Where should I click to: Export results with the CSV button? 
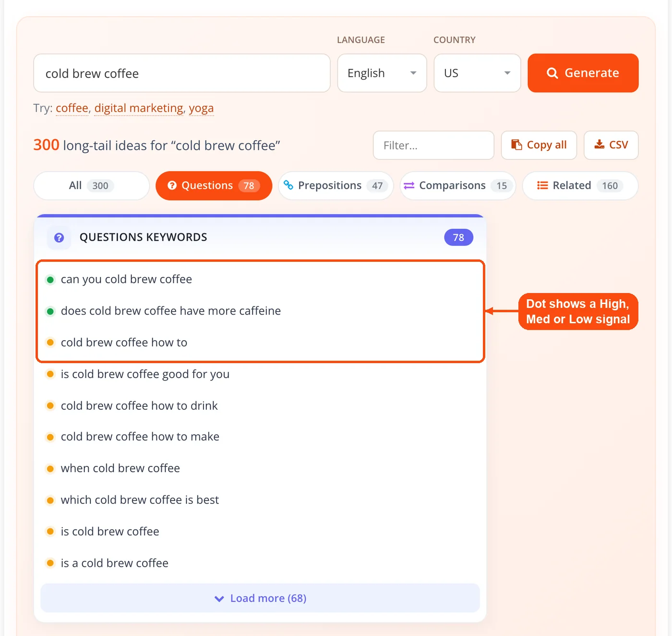click(611, 145)
